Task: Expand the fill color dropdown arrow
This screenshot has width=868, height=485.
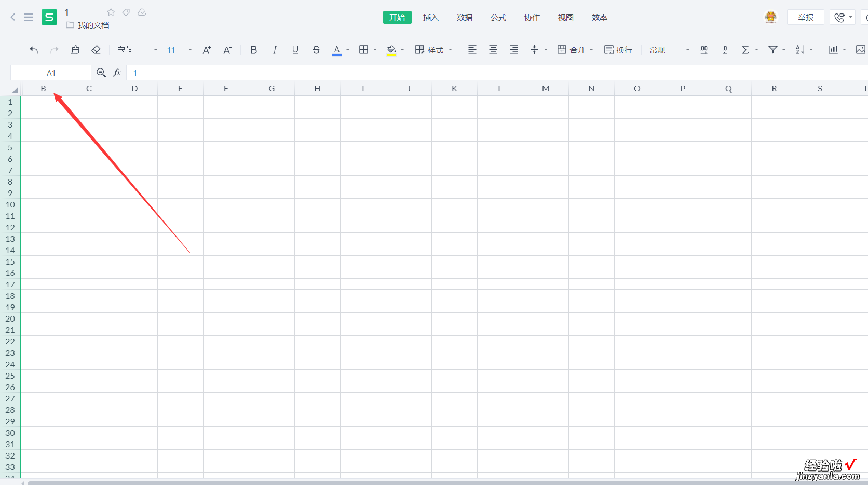Action: click(402, 50)
